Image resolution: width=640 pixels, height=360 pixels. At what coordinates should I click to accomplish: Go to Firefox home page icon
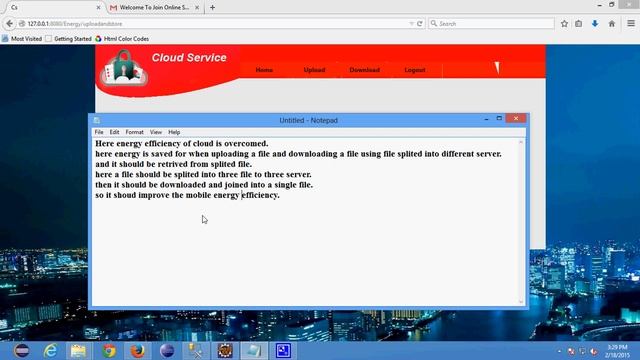pos(611,24)
